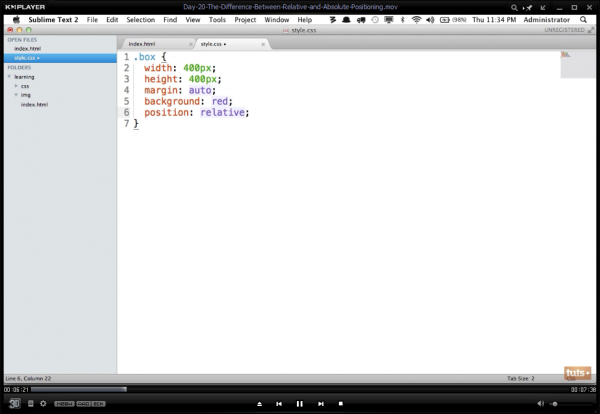Screen dimensions: 600x414
Task: Click the KMPlayer search icon in title bar
Action: tap(514, 7)
